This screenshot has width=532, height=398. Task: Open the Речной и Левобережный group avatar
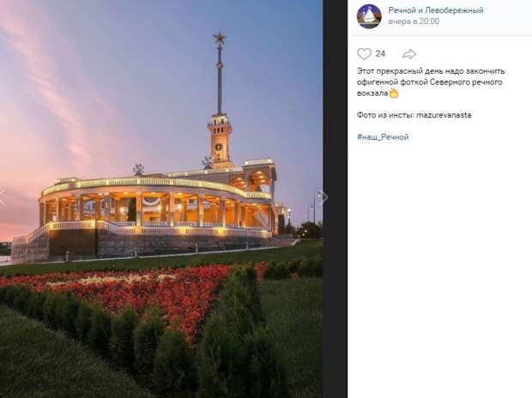(x=369, y=16)
